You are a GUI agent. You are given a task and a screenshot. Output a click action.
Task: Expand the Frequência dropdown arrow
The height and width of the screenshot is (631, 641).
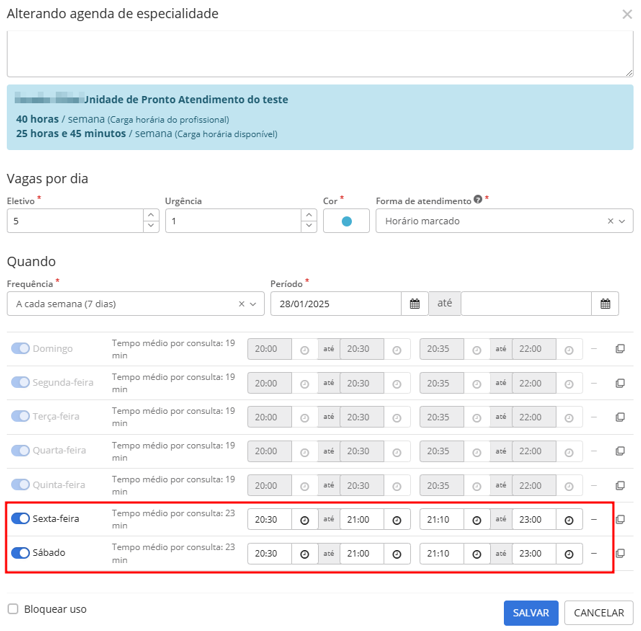(x=253, y=304)
